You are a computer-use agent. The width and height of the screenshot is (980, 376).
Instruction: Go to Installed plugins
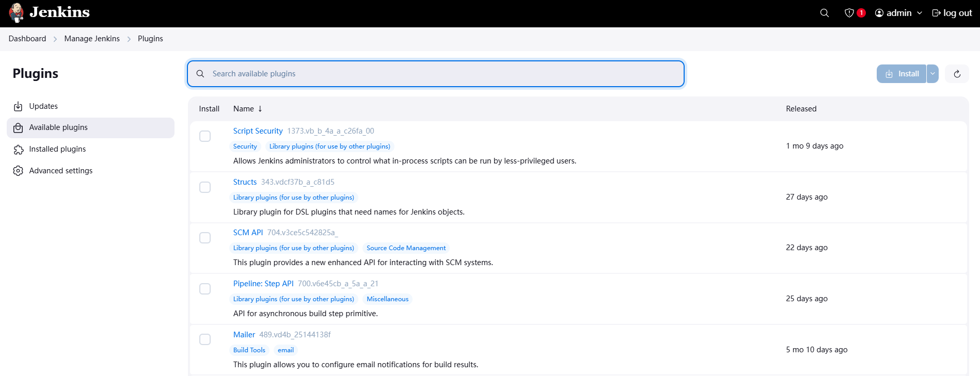[90, 149]
